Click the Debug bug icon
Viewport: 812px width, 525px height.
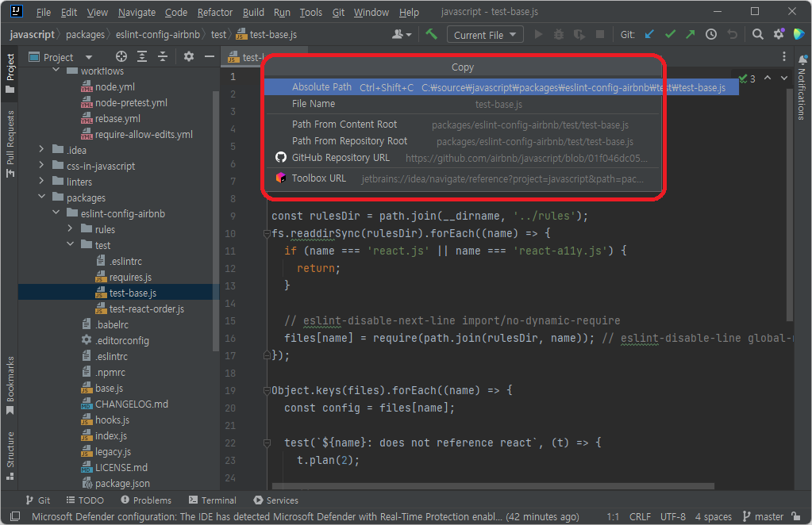pyautogui.click(x=559, y=34)
